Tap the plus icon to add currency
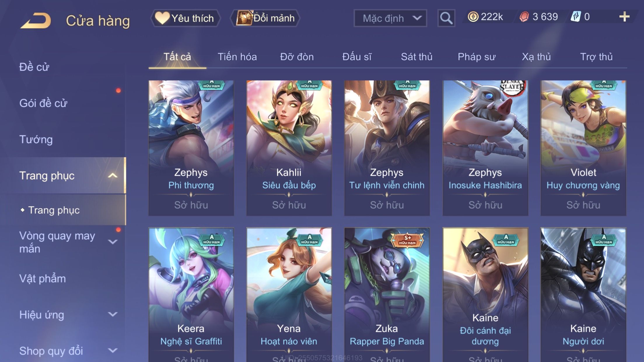 point(624,17)
